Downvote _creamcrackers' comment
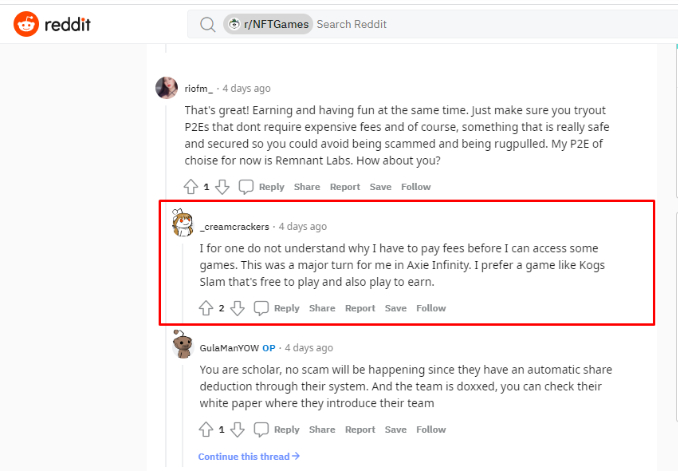The image size is (679, 471). point(237,308)
